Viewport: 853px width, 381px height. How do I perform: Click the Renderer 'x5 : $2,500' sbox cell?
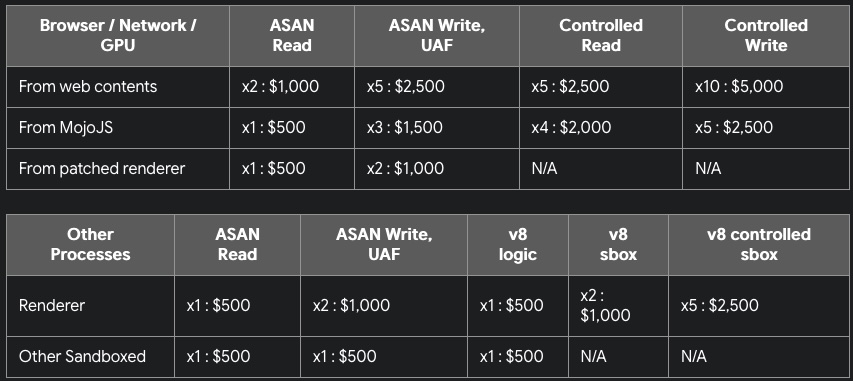[x=719, y=305]
